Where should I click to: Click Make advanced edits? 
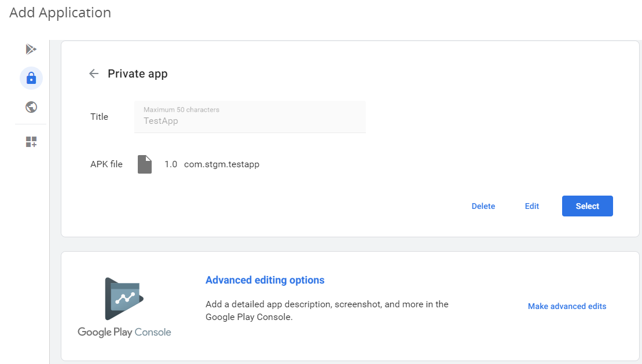(566, 306)
